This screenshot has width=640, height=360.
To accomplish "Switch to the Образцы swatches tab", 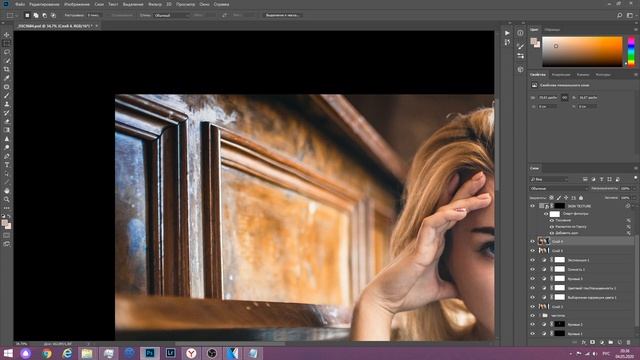I will point(552,29).
